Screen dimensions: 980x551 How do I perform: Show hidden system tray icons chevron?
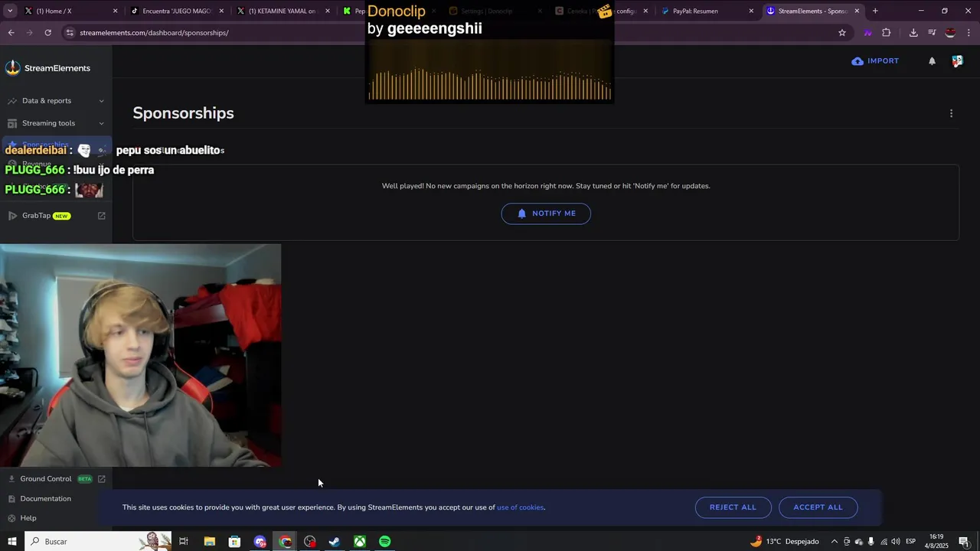834,542
